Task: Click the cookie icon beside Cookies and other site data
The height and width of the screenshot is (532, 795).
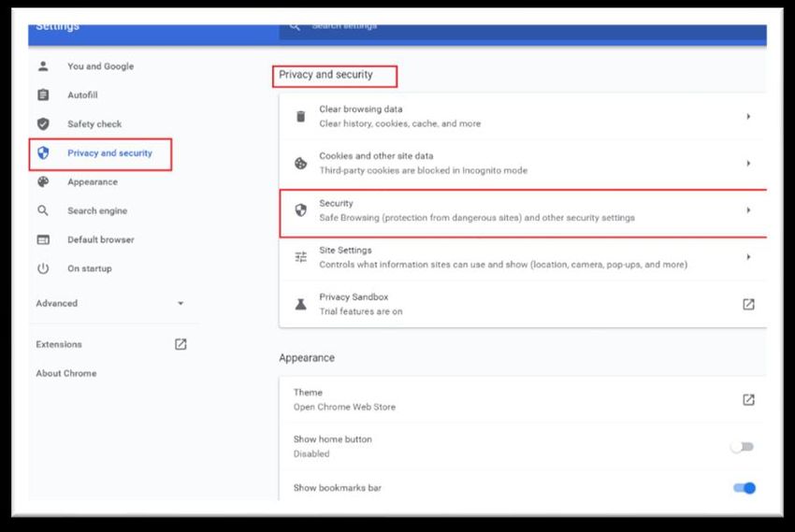Action: (x=300, y=163)
